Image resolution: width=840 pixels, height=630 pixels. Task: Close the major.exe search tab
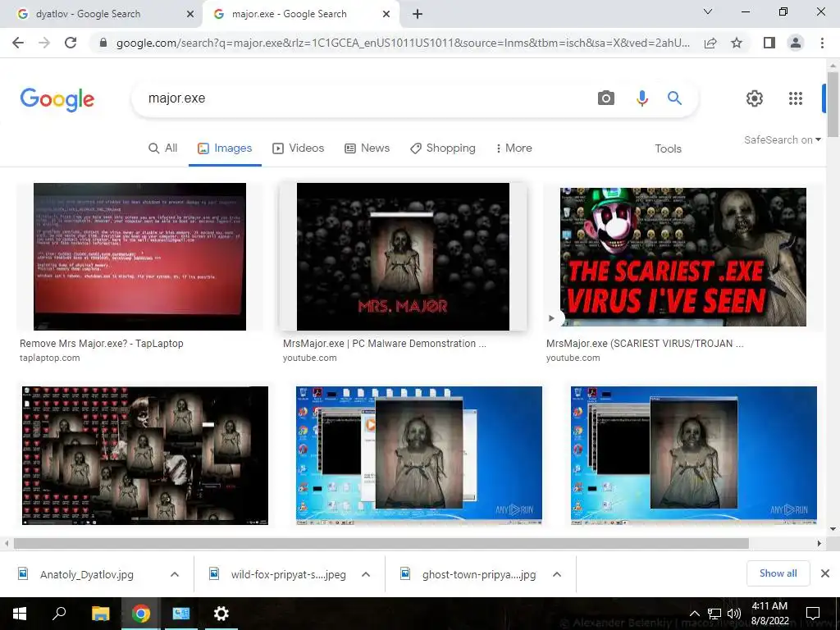tap(386, 14)
